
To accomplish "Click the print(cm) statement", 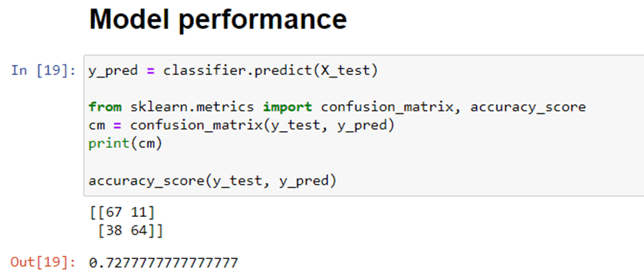I will click(126, 144).
